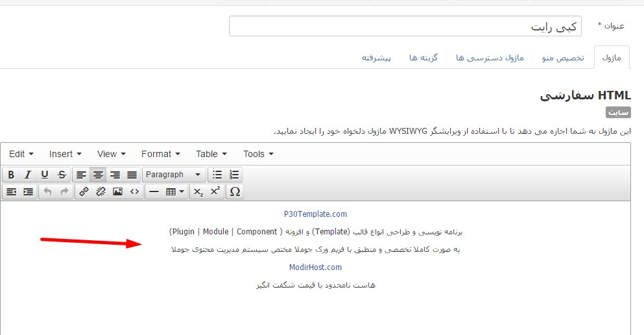Click the WYSIWYG module description sentence
Image resolution: width=644 pixels, height=335 pixels.
[x=452, y=131]
